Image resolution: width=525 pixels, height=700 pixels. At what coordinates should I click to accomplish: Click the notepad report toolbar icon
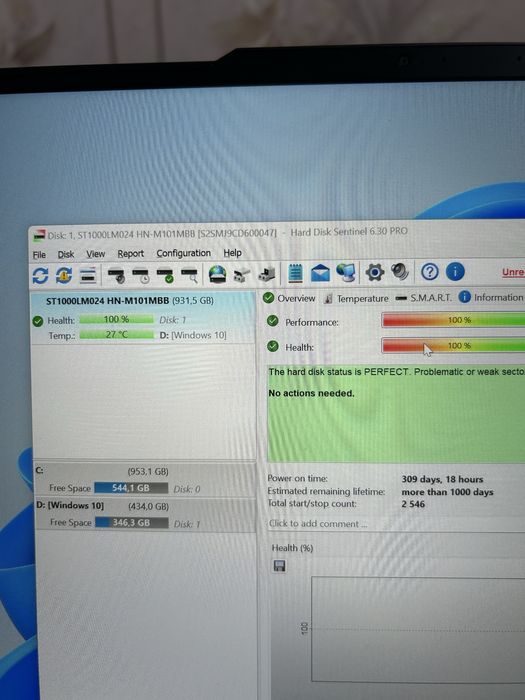pyautogui.click(x=295, y=273)
